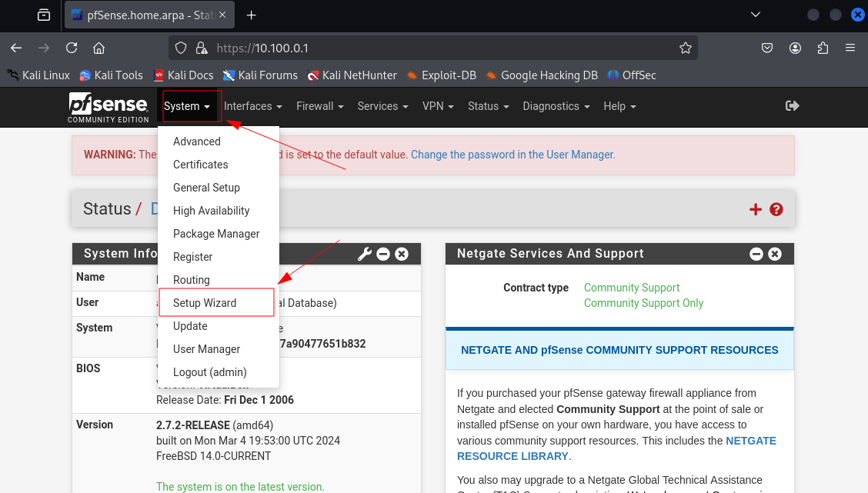Image resolution: width=868 pixels, height=493 pixels.
Task: Choose General Setup menu entry
Action: [219, 188]
